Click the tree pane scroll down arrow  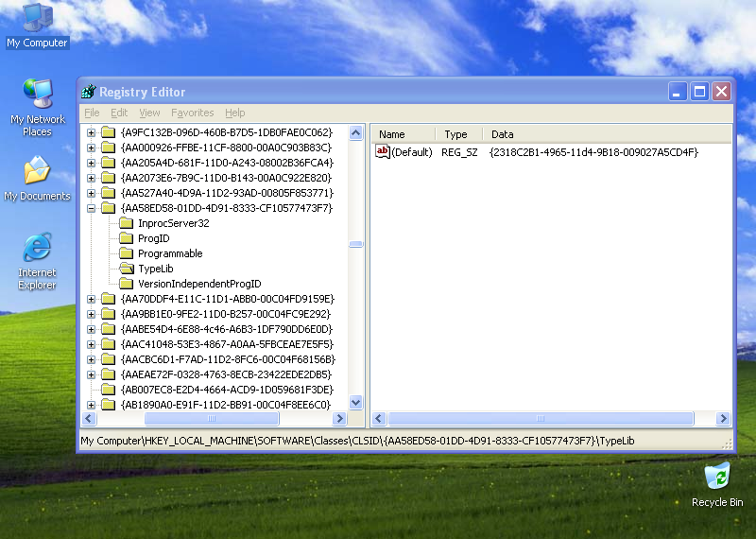[356, 402]
